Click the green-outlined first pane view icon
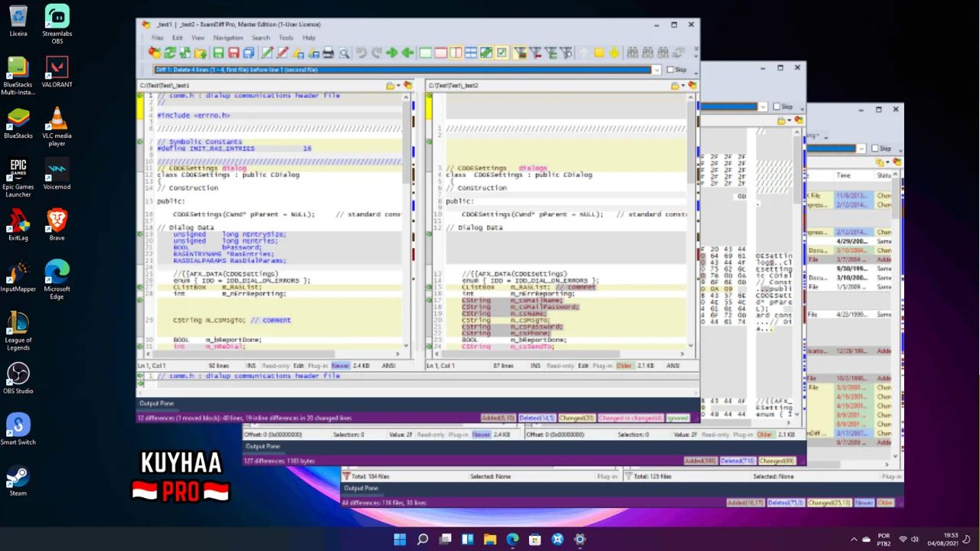The width and height of the screenshot is (980, 551). (426, 53)
